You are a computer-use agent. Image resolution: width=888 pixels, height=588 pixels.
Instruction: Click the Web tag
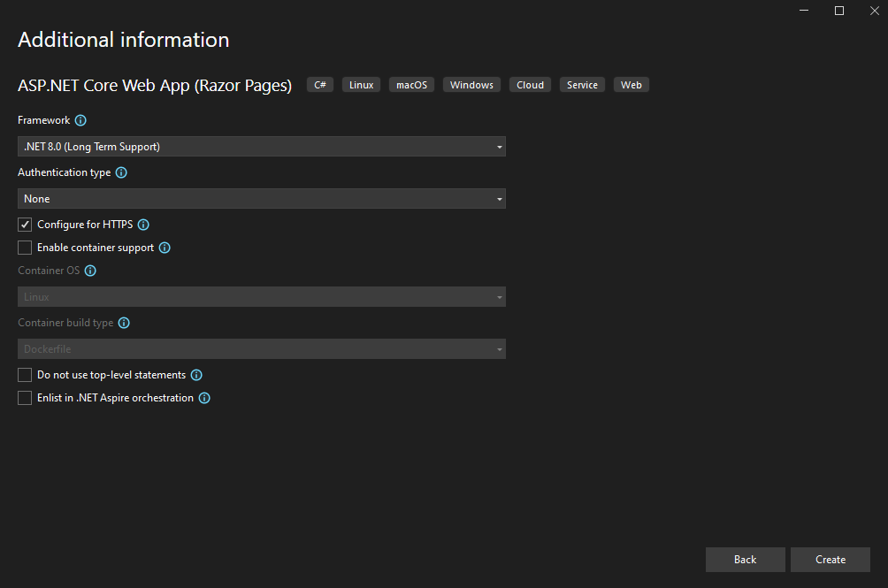coord(631,85)
